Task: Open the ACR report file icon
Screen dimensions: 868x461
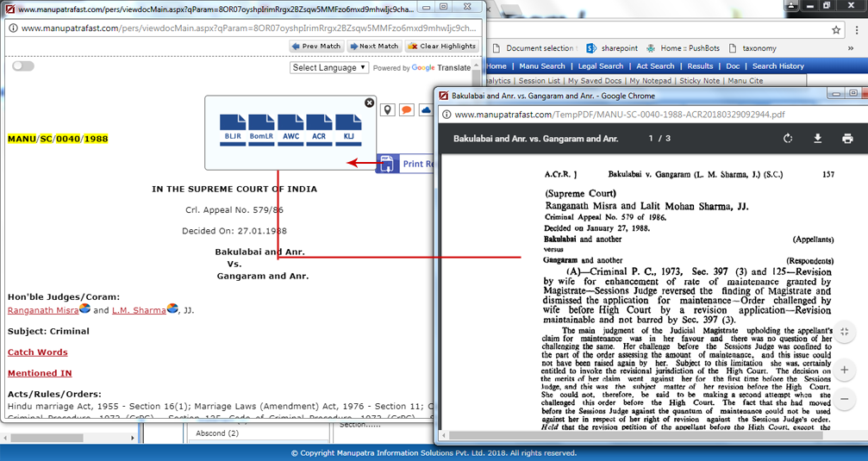Action: [x=320, y=130]
